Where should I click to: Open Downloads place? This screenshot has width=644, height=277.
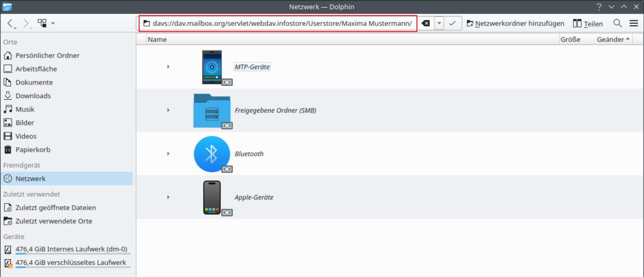click(67, 96)
